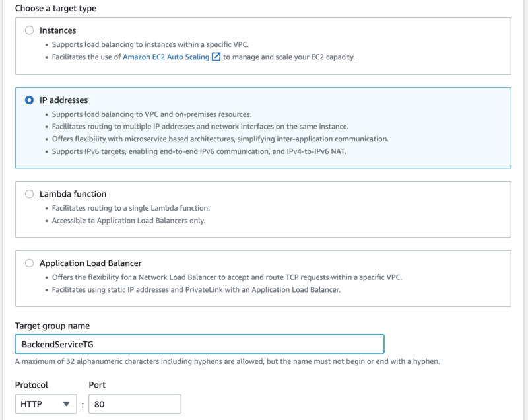Screen dimensions: 528x420
Task: Select the Lambda function target type
Action: (29, 193)
